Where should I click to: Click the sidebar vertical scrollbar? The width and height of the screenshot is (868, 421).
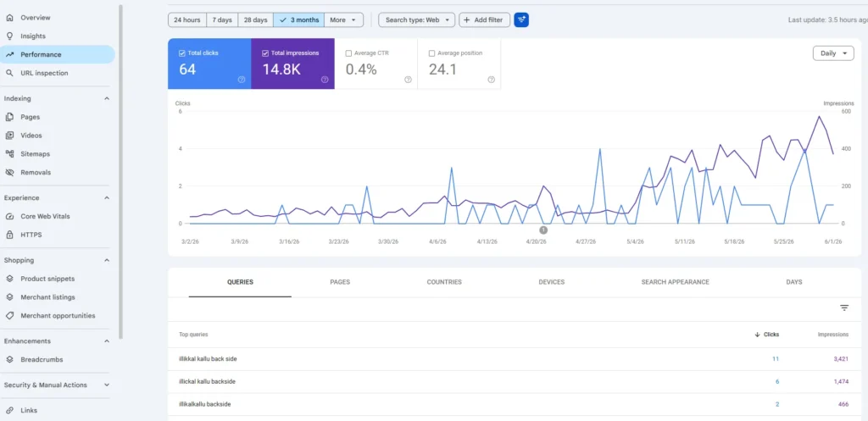coord(120,171)
